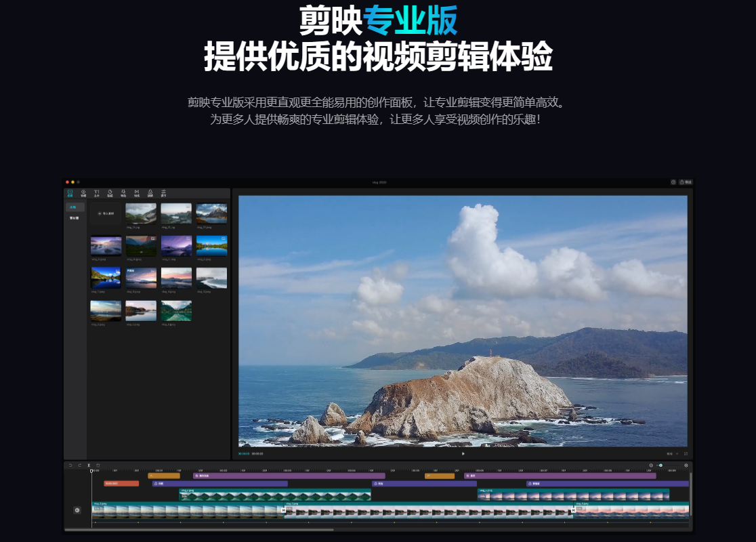Select the first indigo filter clip
Image resolution: width=756 pixels, height=542 pixels.
pyautogui.click(x=220, y=483)
